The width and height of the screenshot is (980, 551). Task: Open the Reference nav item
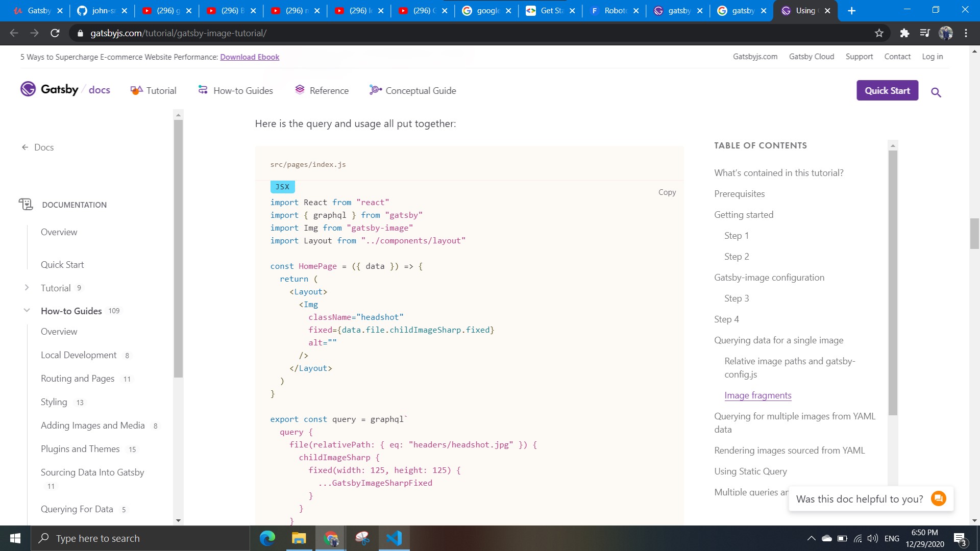pos(322,90)
